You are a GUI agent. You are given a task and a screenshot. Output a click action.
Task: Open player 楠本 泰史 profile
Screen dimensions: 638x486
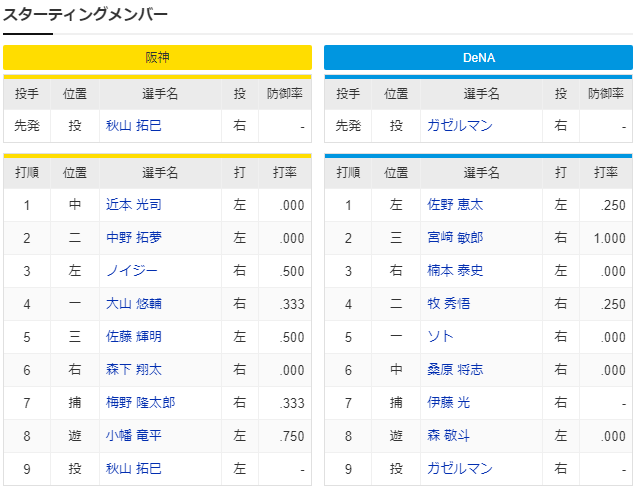[x=455, y=270]
